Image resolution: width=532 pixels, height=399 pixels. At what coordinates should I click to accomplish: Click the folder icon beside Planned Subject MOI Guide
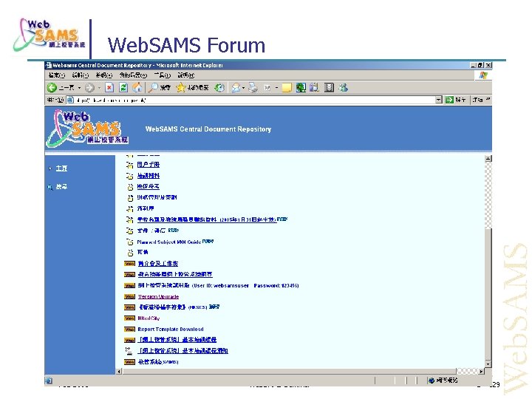coord(130,242)
